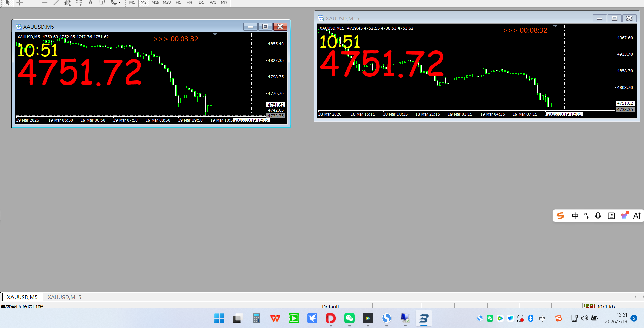Open the MetaTrader app on taskbar

(x=424, y=318)
